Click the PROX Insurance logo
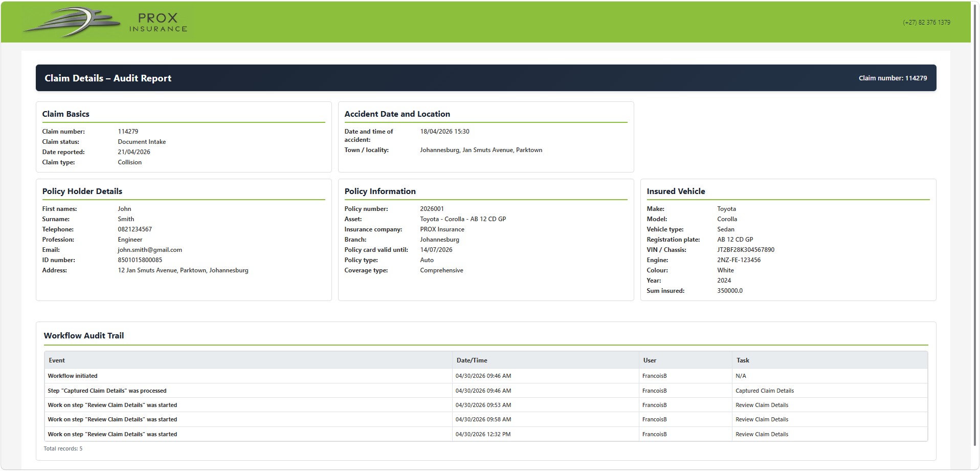This screenshot has width=980, height=471. tap(105, 23)
